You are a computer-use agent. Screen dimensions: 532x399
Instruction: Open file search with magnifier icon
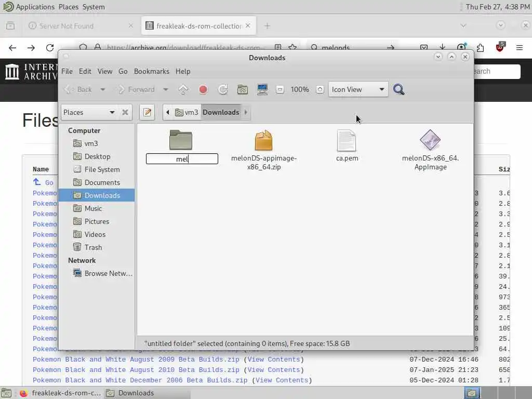tap(398, 89)
